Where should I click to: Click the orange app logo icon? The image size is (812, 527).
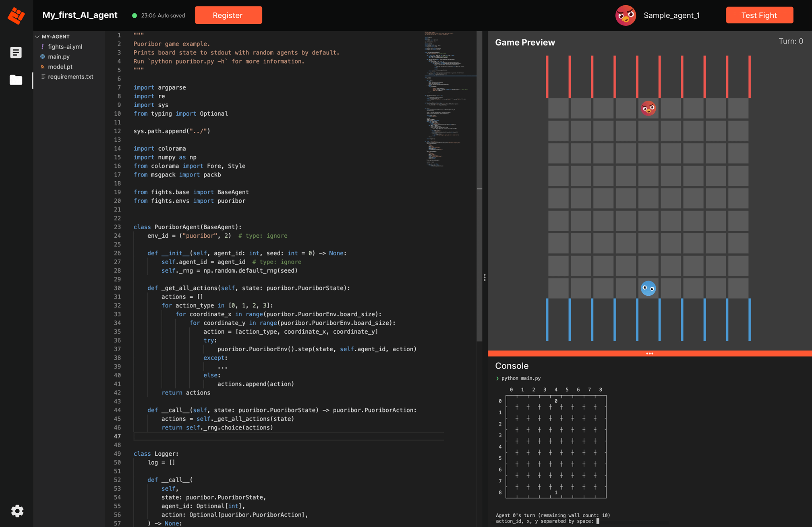[16, 16]
